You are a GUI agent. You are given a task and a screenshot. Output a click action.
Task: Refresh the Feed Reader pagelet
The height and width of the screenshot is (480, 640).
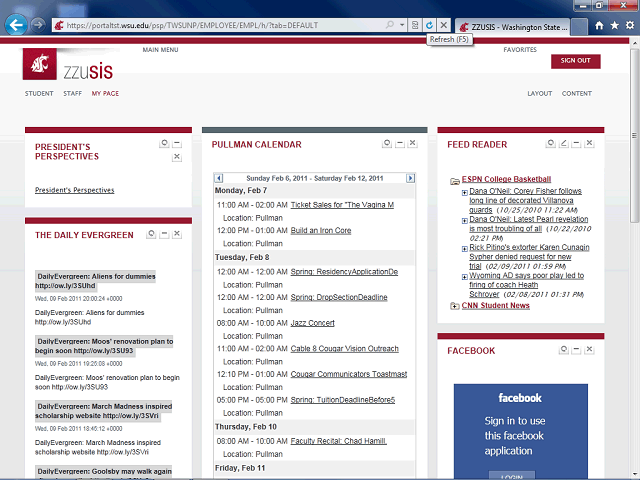[551, 143]
